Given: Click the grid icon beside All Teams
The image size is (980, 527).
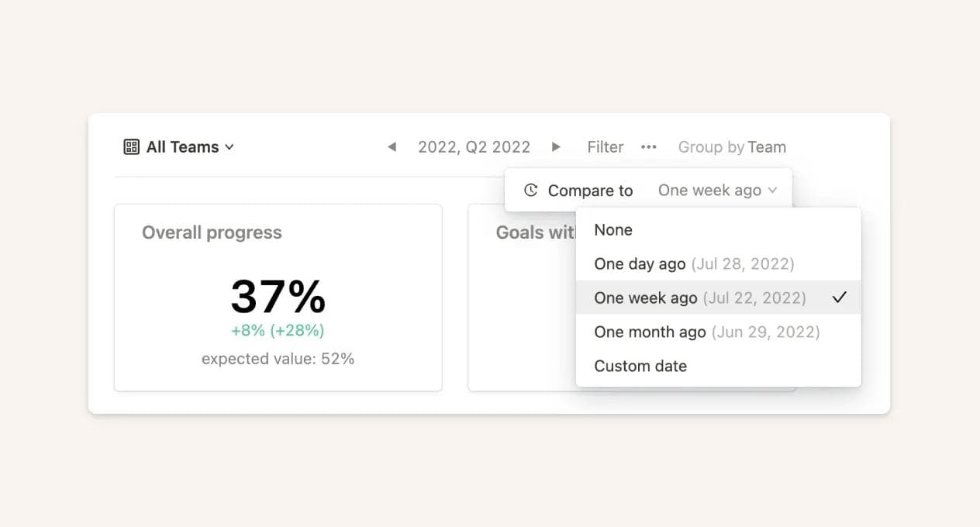Looking at the screenshot, I should (132, 146).
